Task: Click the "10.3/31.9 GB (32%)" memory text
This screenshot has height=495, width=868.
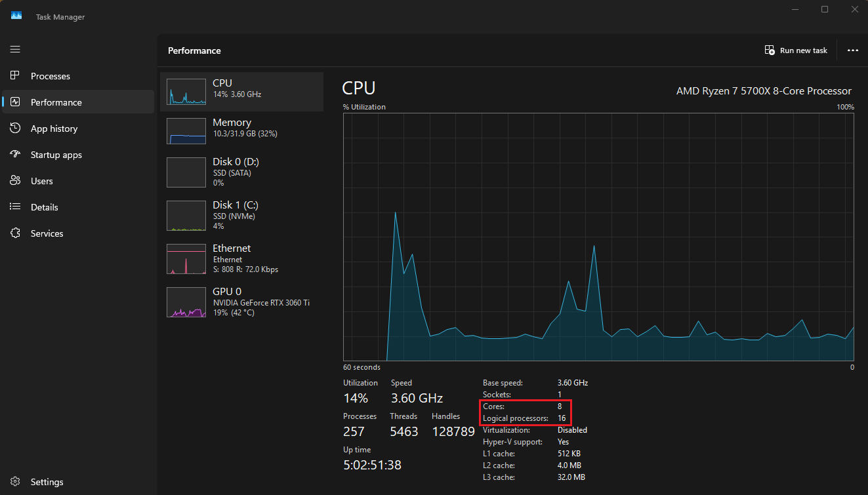Action: (x=245, y=134)
